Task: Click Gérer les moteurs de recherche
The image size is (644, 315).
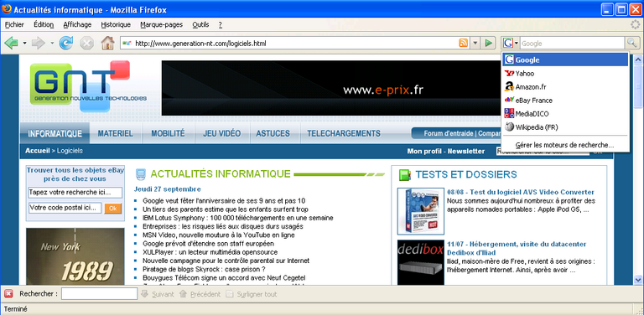Action: (565, 145)
